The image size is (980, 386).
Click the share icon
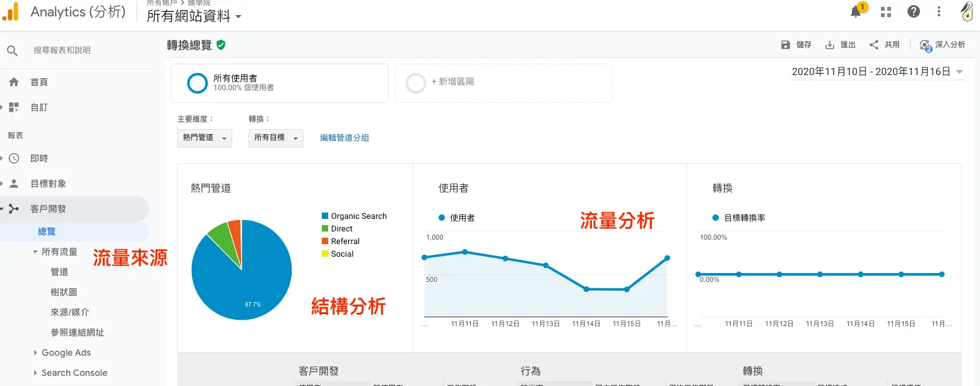[874, 45]
